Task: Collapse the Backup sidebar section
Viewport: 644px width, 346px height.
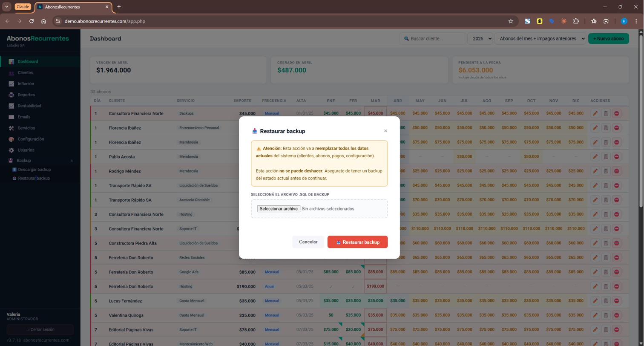Action: pyautogui.click(x=40, y=161)
